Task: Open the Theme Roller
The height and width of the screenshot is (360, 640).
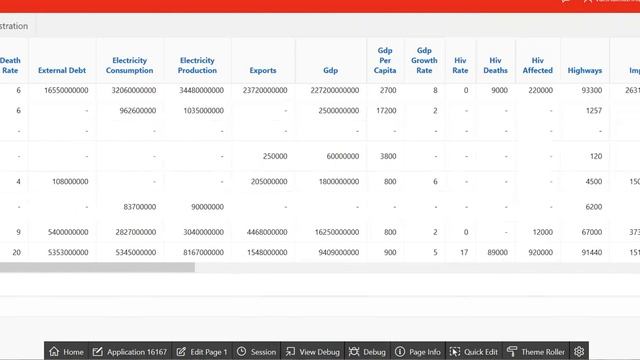Action: (x=536, y=351)
